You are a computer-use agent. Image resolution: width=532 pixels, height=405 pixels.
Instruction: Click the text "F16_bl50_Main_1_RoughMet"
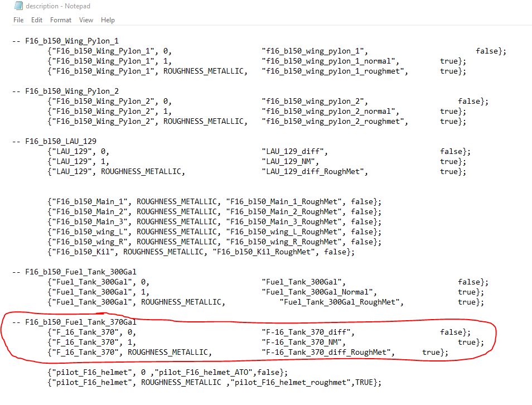(x=284, y=201)
